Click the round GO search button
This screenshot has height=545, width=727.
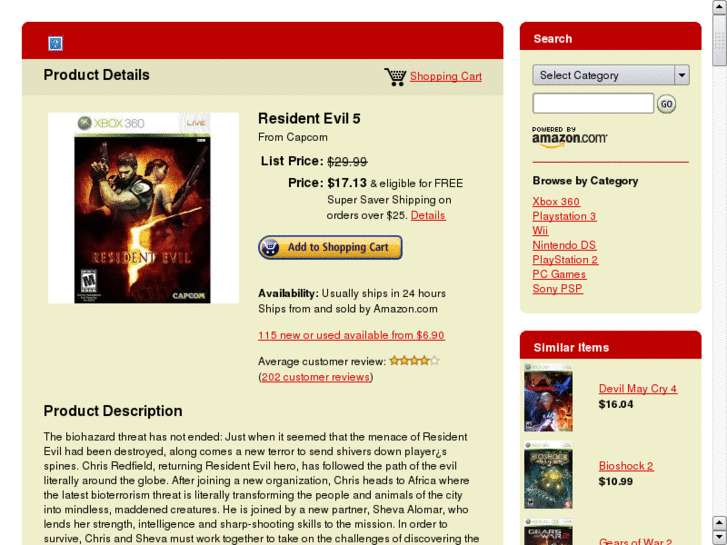(666, 104)
